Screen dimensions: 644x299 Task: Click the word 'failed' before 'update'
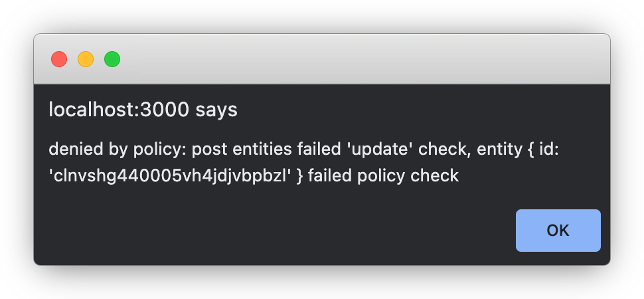click(x=316, y=149)
